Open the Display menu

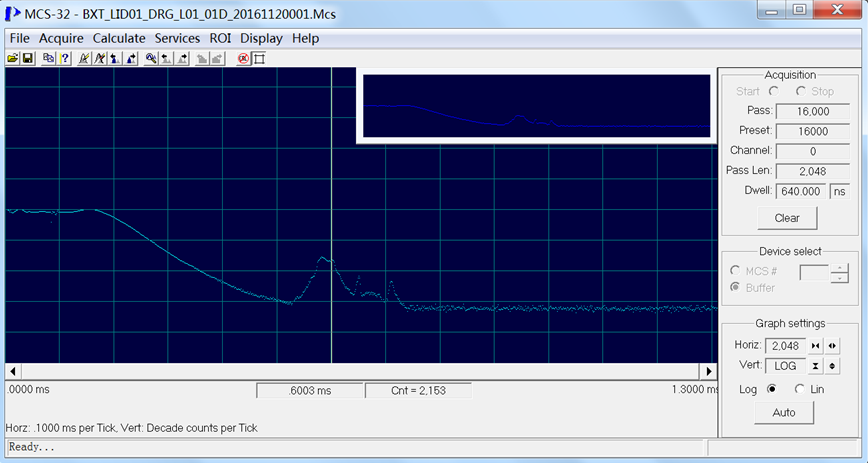261,38
